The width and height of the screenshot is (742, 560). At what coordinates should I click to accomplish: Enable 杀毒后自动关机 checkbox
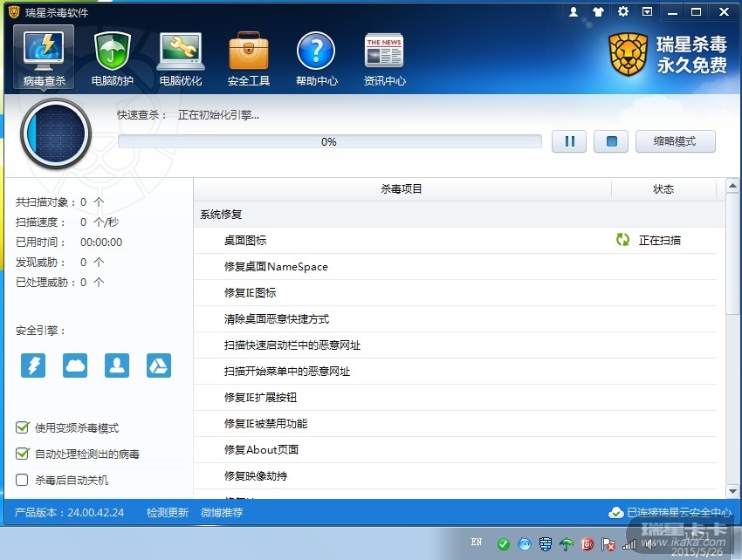point(22,480)
